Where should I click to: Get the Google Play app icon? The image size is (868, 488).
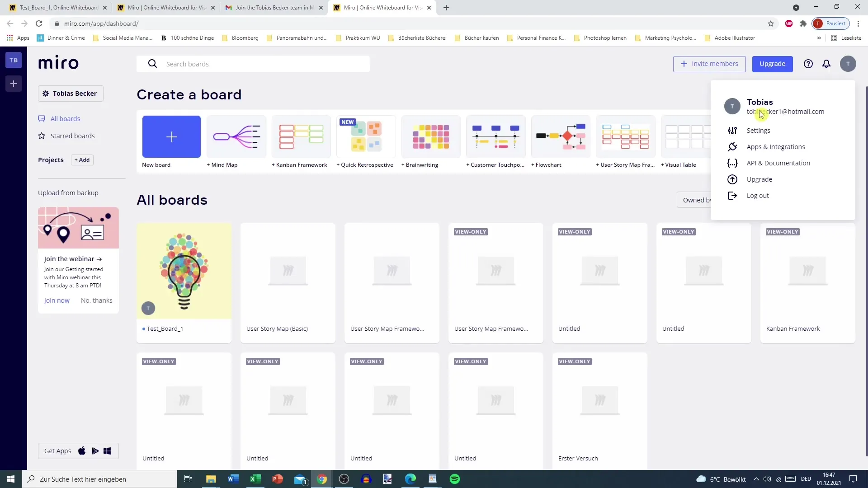95,450
